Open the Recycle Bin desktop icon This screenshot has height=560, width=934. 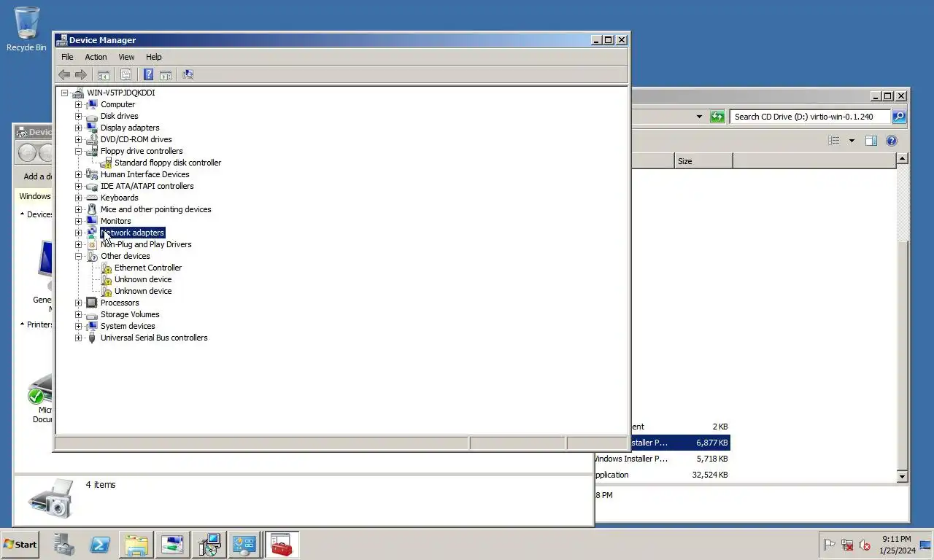(26, 29)
